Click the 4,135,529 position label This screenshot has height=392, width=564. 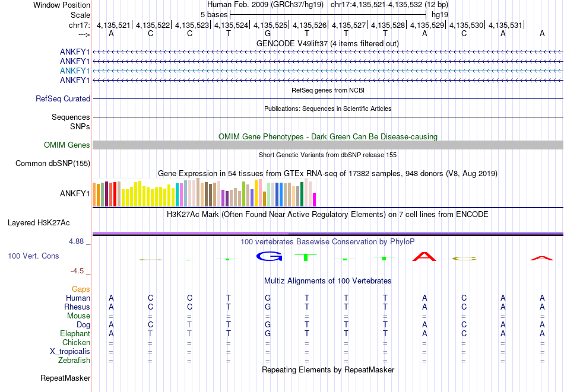coord(427,25)
